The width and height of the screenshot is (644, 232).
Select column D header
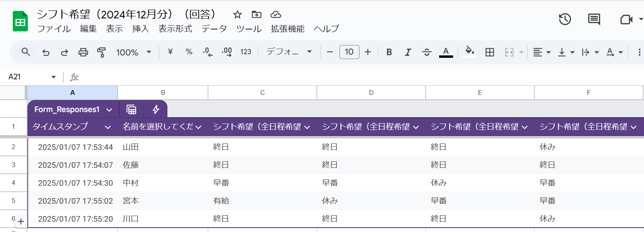[x=371, y=92]
